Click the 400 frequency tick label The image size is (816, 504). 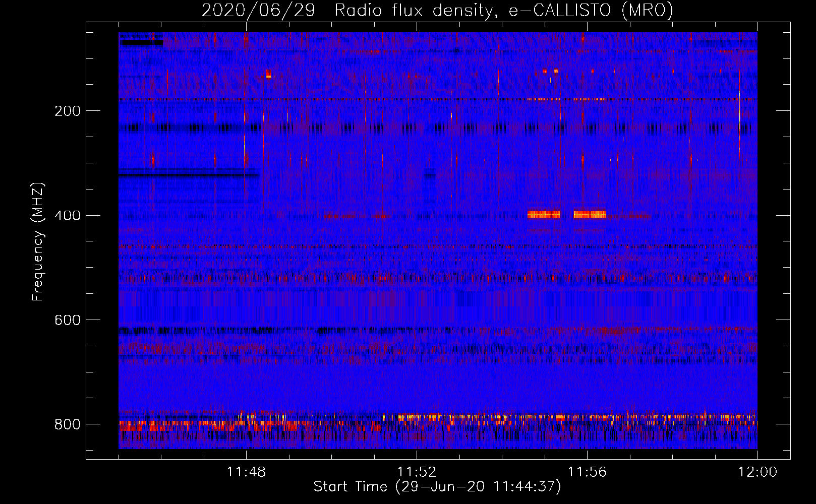(x=68, y=216)
